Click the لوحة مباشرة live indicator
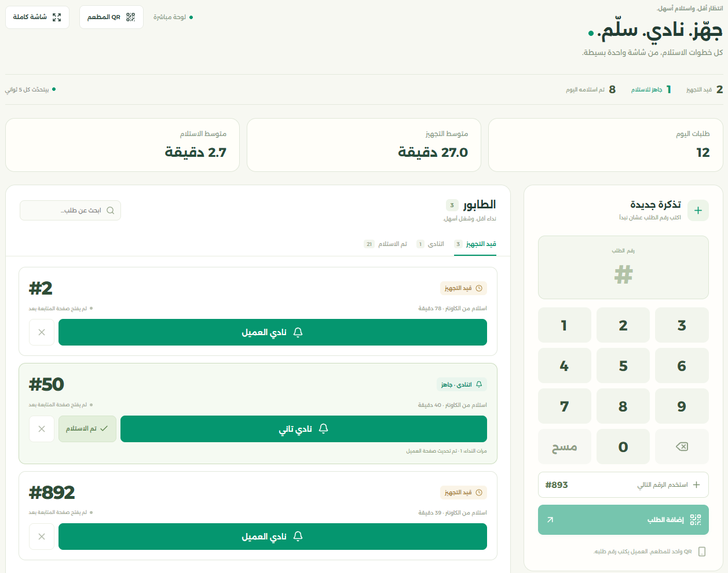Image resolution: width=728 pixels, height=573 pixels. (x=173, y=17)
